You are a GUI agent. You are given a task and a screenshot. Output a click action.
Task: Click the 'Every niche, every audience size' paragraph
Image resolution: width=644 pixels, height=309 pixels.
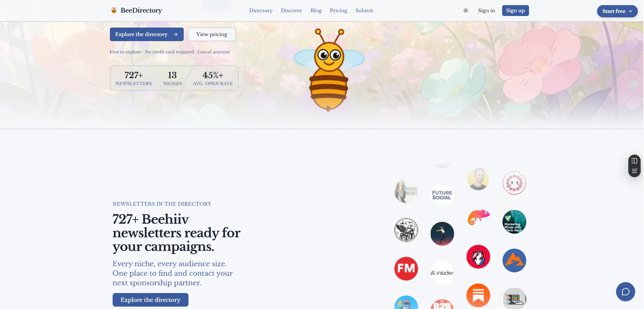click(x=172, y=273)
